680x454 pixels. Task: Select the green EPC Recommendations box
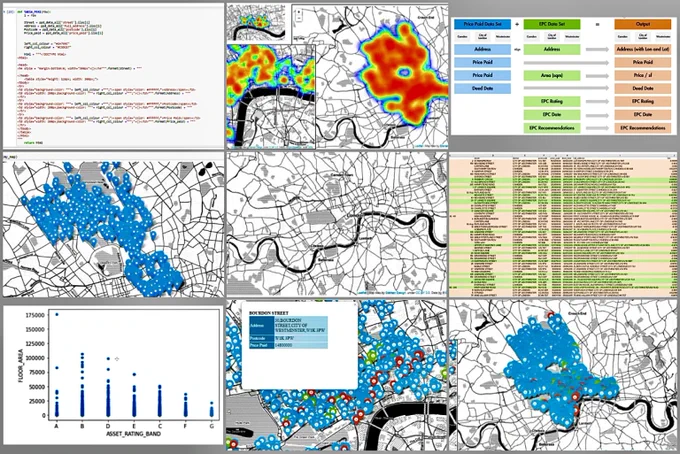coord(552,128)
